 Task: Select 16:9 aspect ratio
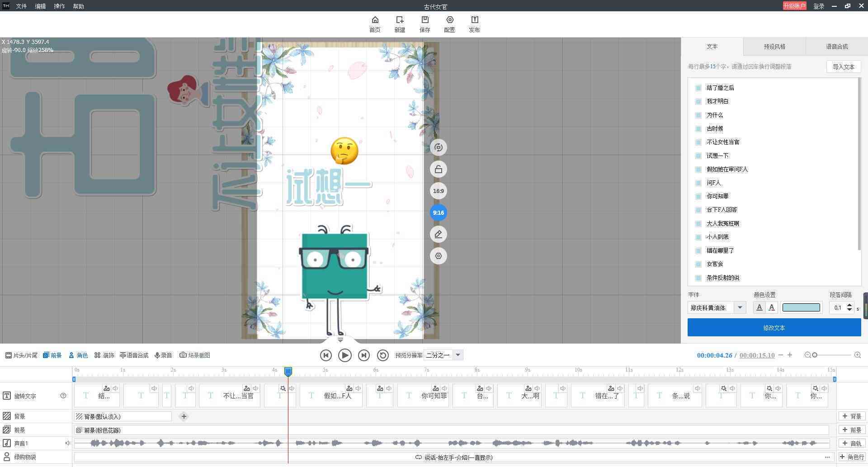pyautogui.click(x=438, y=191)
